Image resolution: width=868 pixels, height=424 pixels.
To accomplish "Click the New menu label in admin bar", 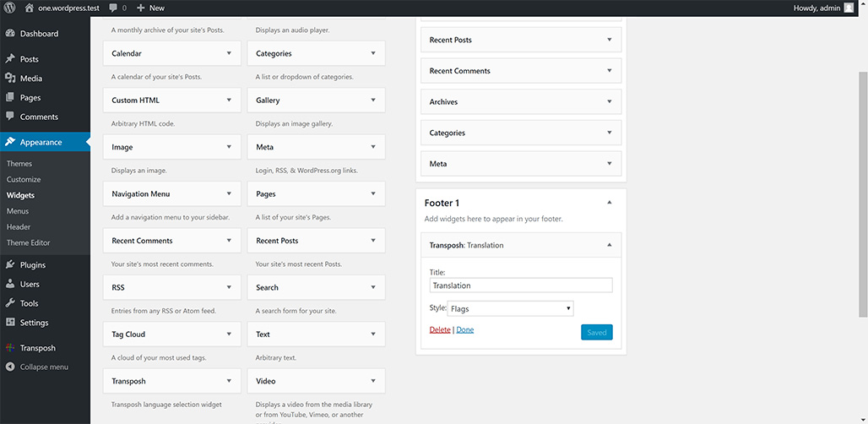I will (157, 8).
